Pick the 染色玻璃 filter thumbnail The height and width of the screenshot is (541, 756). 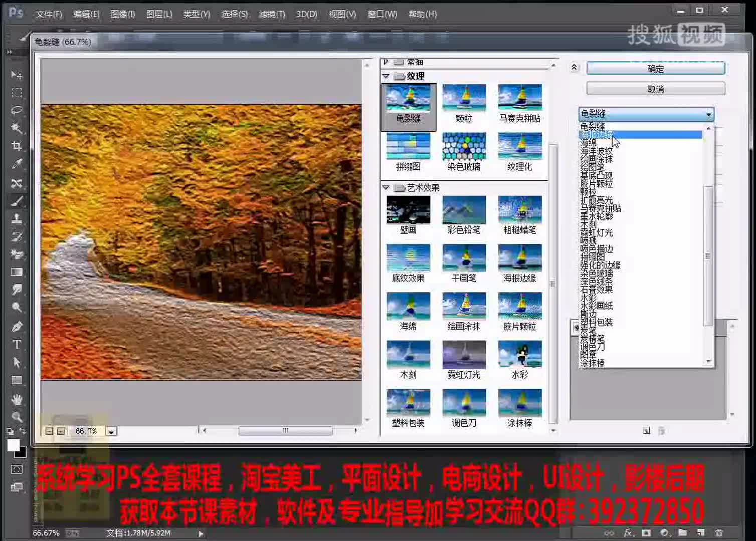coord(464,152)
